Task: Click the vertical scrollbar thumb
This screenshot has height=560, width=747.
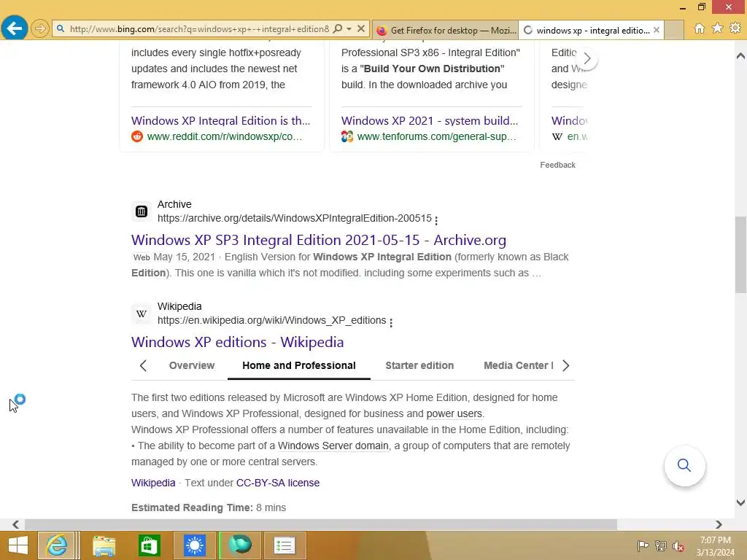Action: [740, 253]
